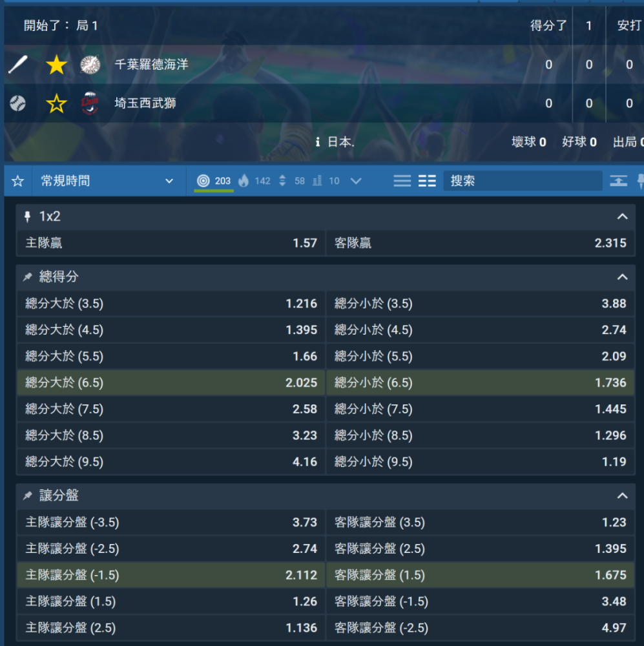The image size is (644, 646).
Task: Open the 常規時間 dropdown
Action: point(107,182)
